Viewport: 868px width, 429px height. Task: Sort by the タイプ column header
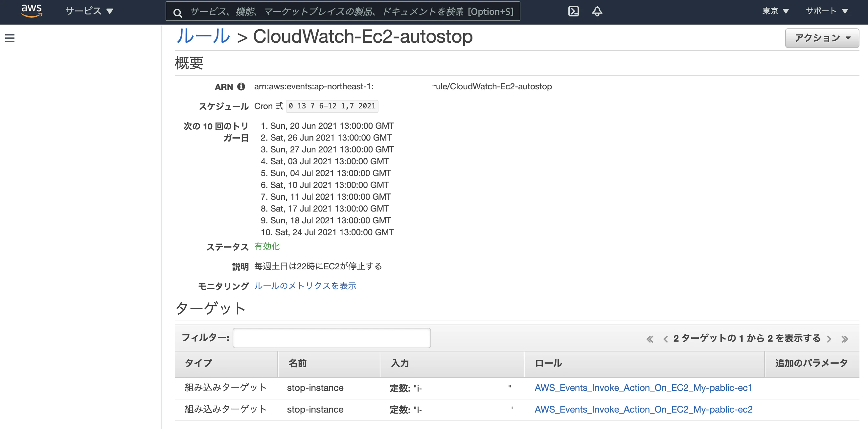[x=226, y=364]
